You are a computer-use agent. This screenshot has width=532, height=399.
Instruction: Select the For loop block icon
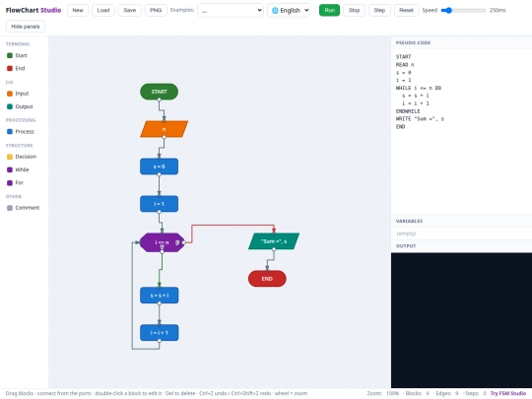click(x=10, y=183)
